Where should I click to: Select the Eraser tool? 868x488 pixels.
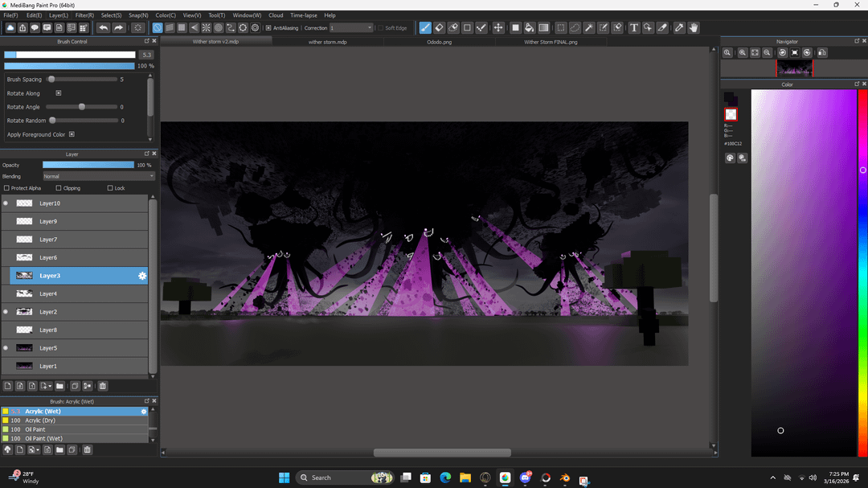coord(439,27)
